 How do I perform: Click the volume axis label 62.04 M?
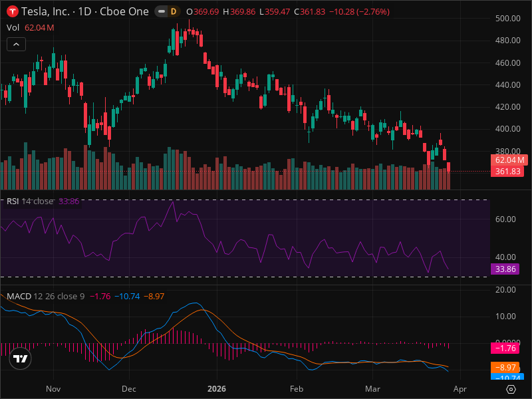[x=509, y=160]
